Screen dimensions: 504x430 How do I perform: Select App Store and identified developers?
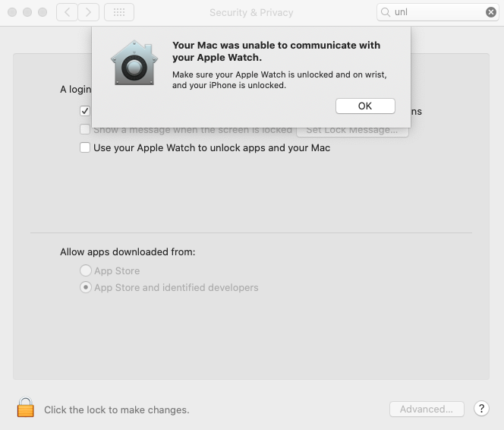[86, 287]
